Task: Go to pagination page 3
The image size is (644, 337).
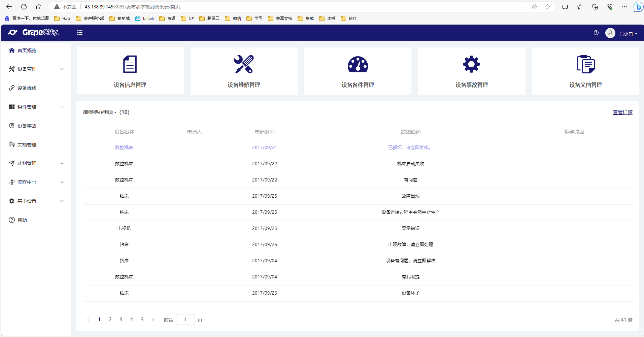Action: click(121, 319)
